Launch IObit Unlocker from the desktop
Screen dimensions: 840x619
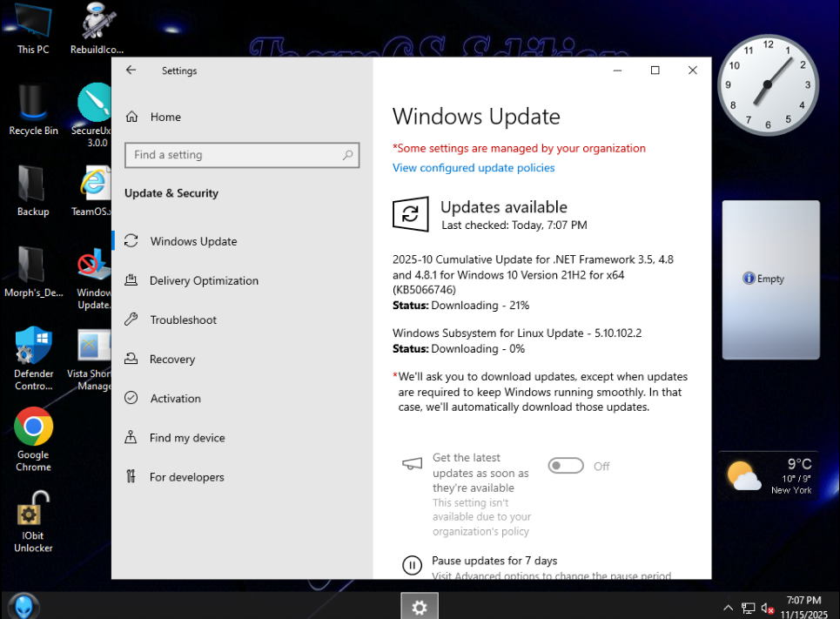point(33,521)
